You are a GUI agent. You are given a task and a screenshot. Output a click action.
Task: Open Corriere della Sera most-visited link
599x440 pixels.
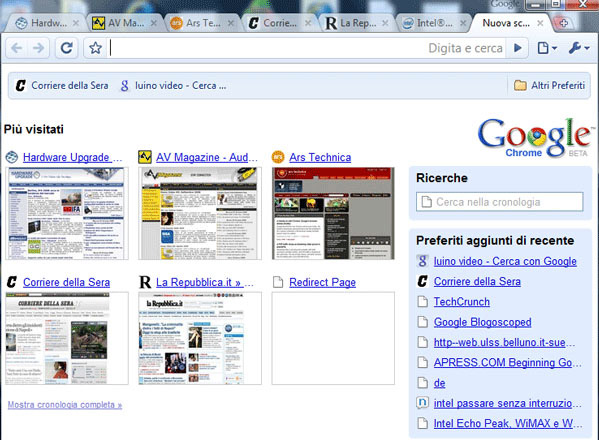[x=66, y=282]
